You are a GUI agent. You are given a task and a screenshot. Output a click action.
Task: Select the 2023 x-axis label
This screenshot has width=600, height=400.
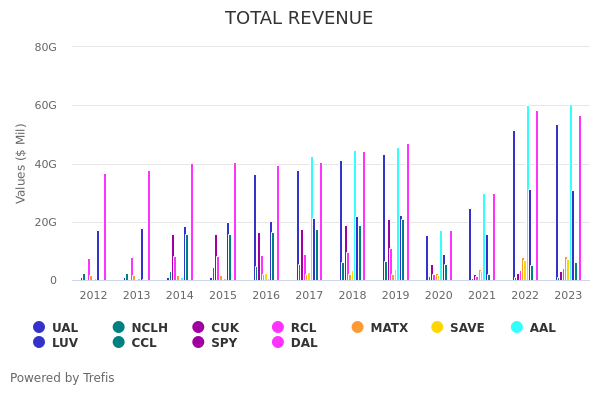(568, 295)
